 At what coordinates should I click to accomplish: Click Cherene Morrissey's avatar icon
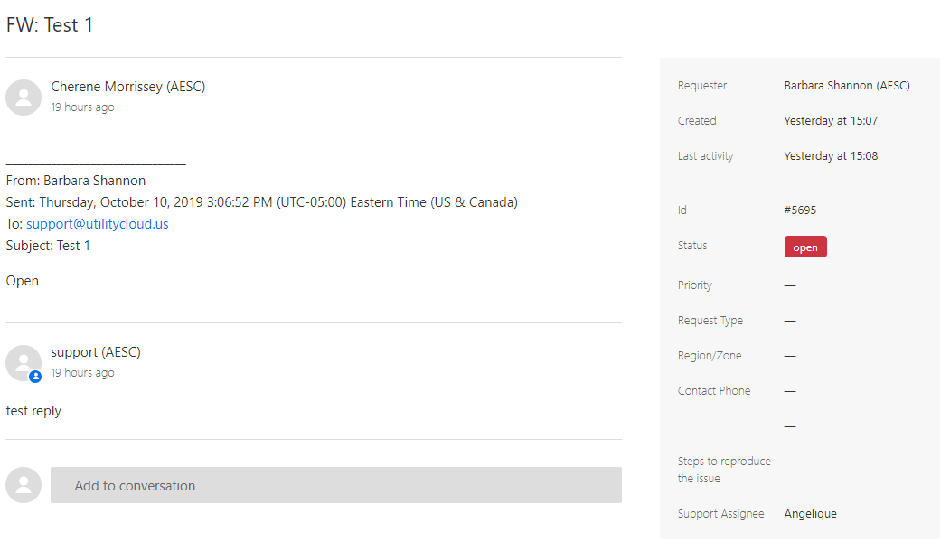point(24,98)
